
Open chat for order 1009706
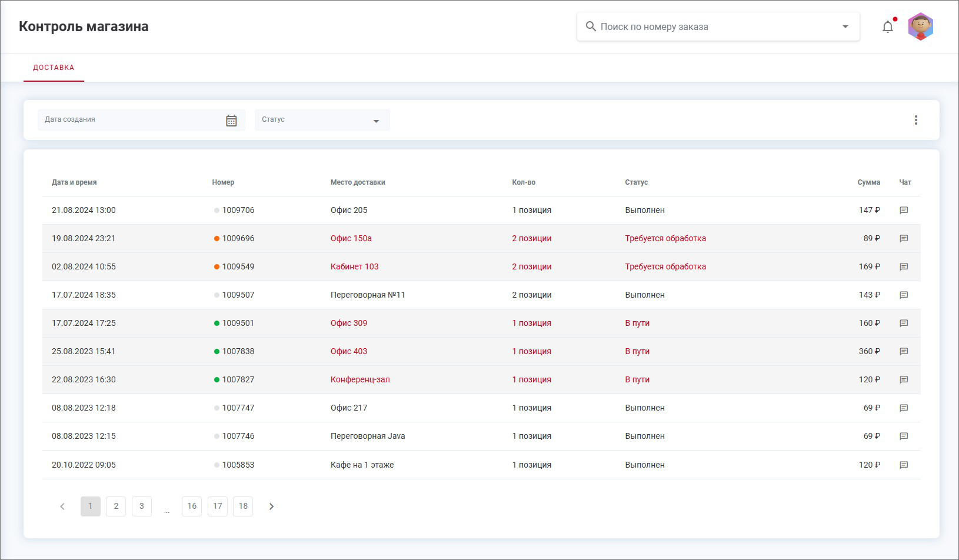pos(904,211)
